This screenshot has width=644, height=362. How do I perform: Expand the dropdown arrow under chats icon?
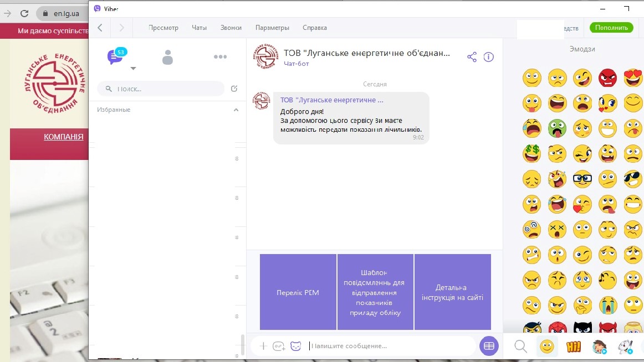click(x=133, y=69)
